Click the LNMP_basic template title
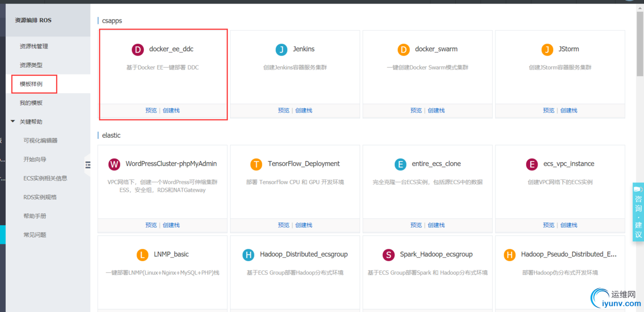Image resolution: width=644 pixels, height=312 pixels. (171, 254)
